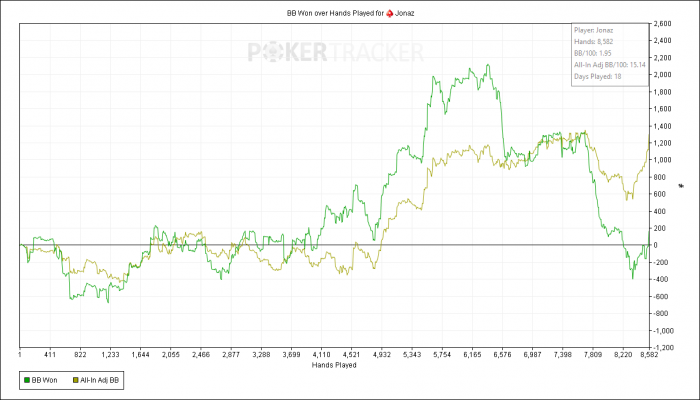Click the 800 y-axis label
Viewport: 700px width, 400px height.
click(658, 177)
